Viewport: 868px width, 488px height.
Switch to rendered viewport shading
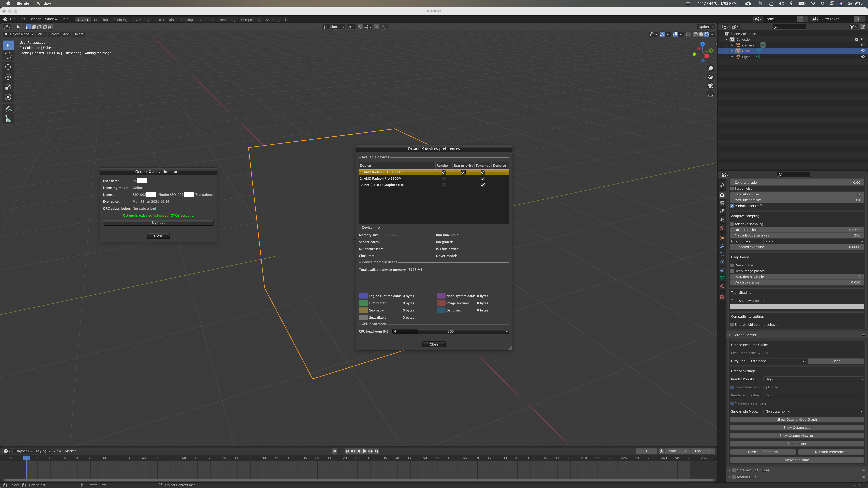pos(707,34)
